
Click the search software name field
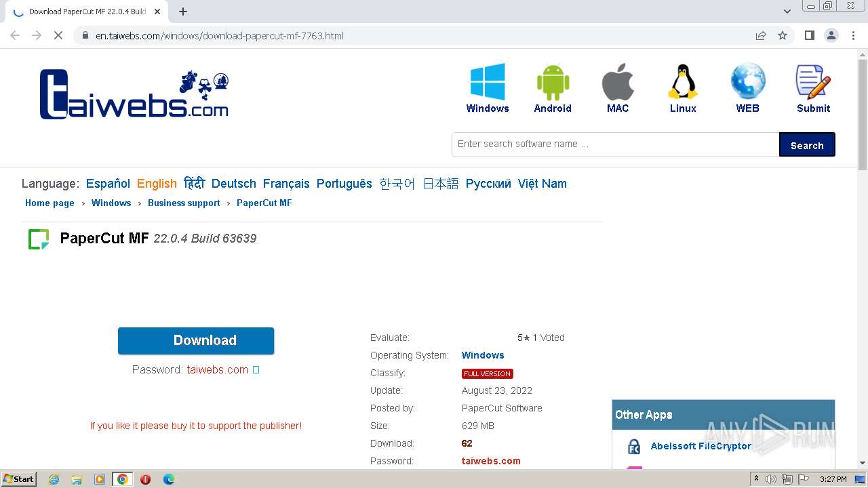coord(616,144)
